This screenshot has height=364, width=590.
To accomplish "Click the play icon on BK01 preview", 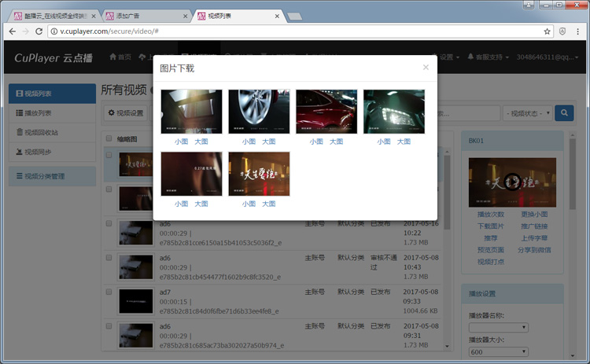I will pyautogui.click(x=512, y=182).
